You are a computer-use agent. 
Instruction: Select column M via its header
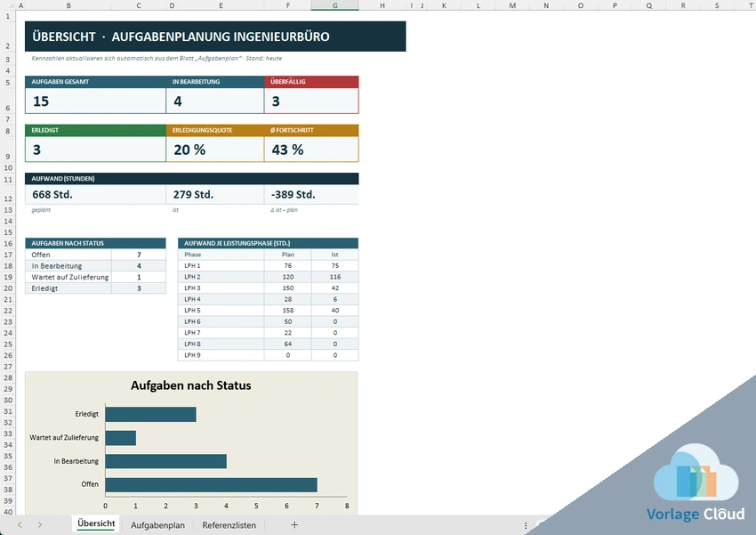512,5
